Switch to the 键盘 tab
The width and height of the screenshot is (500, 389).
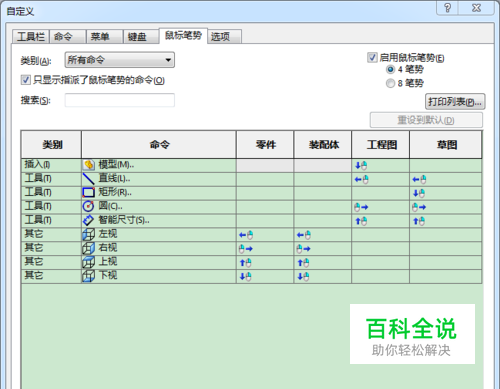(x=141, y=36)
